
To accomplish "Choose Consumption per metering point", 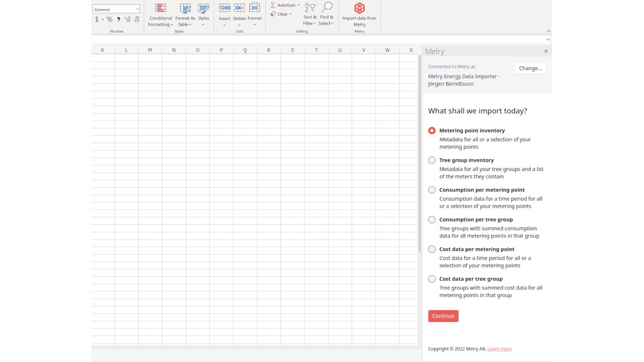I will tap(432, 190).
